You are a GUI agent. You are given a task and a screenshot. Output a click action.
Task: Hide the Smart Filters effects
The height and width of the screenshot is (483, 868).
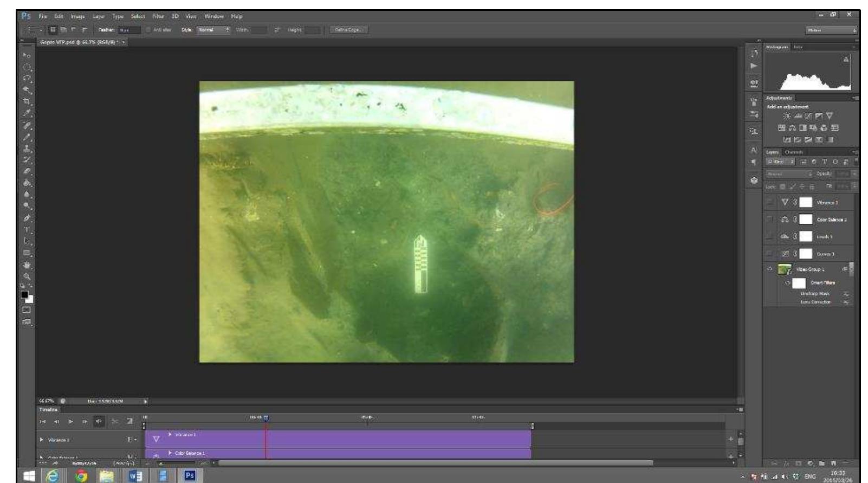(787, 283)
